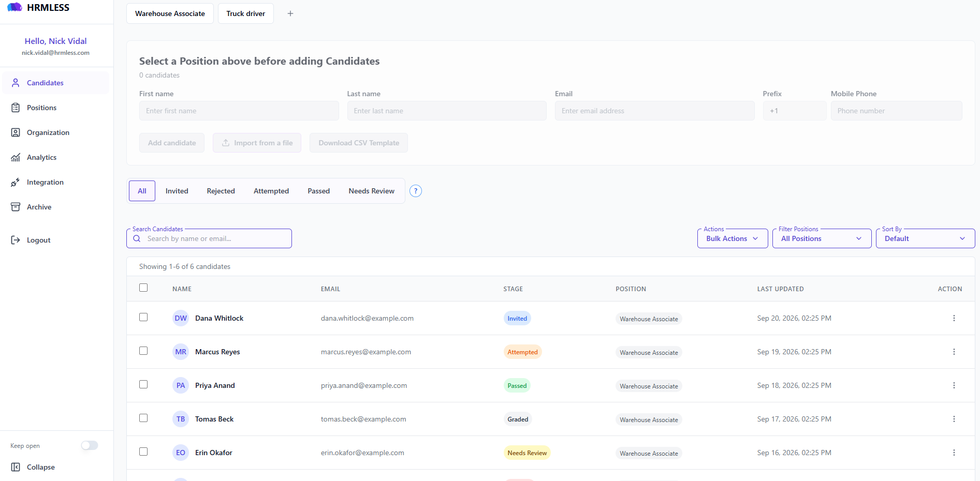Expand the Sort By dropdown
This screenshot has width=980, height=481.
click(x=926, y=238)
